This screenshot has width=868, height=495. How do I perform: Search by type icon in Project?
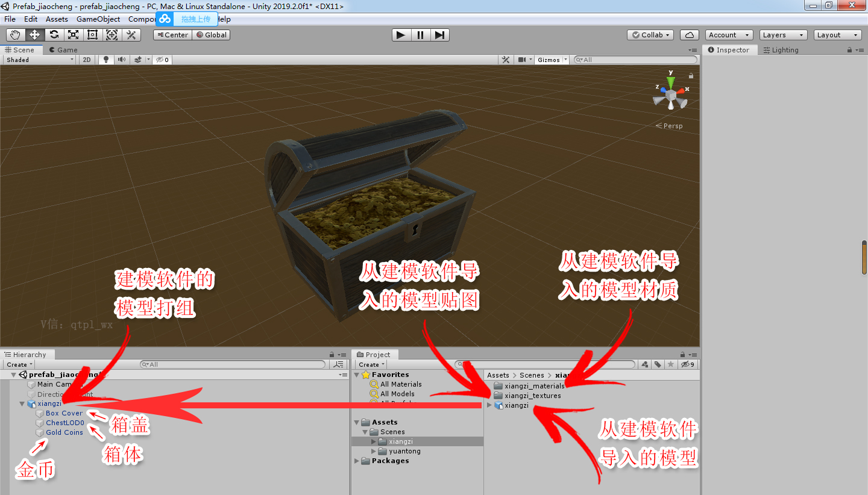coord(645,364)
